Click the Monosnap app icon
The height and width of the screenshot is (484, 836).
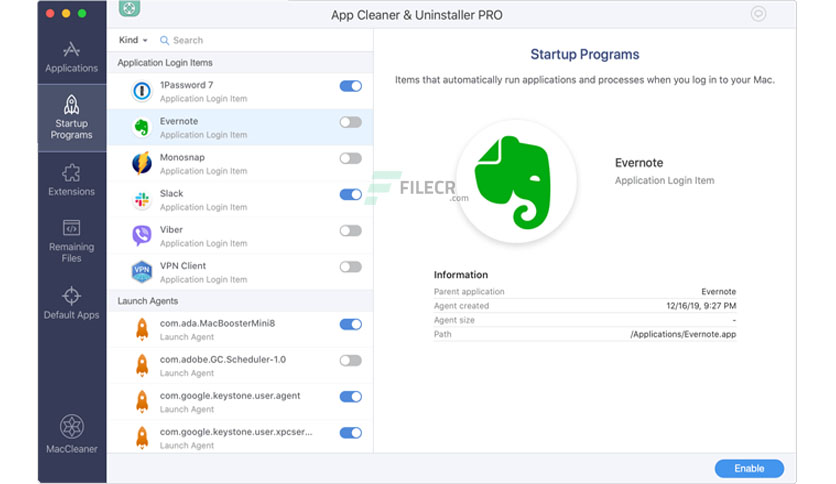(x=142, y=164)
